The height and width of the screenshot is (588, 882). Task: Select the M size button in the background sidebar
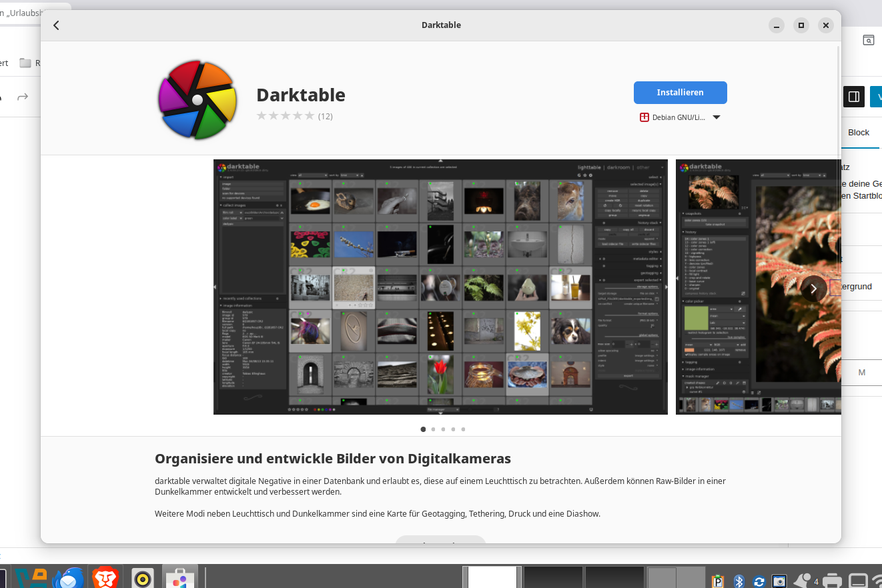click(862, 373)
